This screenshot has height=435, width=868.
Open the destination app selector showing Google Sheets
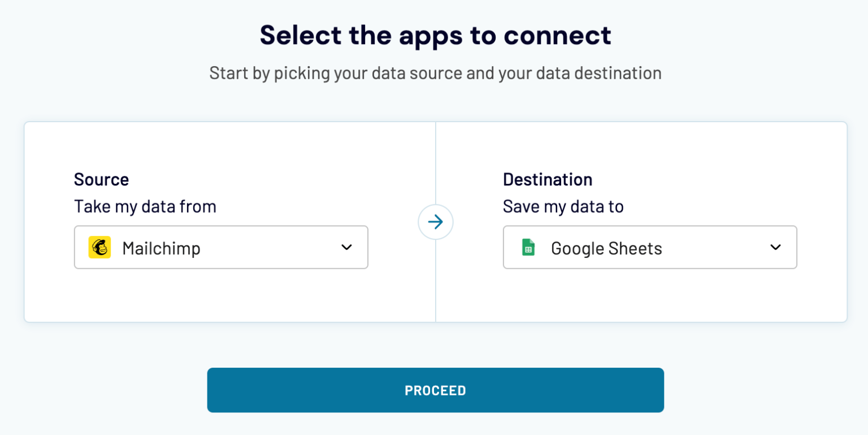pyautogui.click(x=650, y=247)
